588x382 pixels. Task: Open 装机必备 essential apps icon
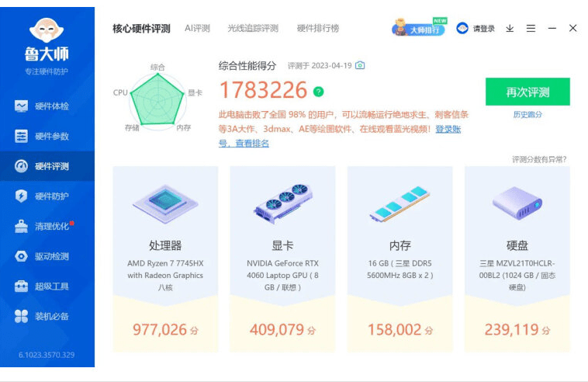click(x=21, y=316)
